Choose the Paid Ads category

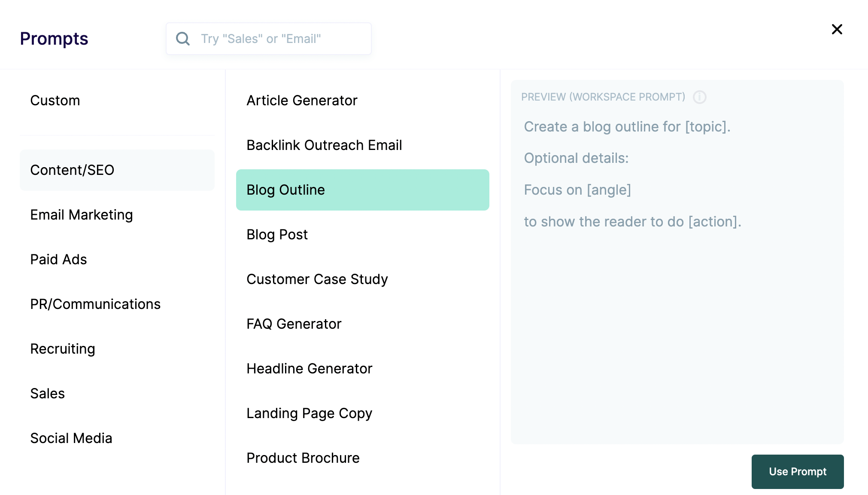coord(59,260)
